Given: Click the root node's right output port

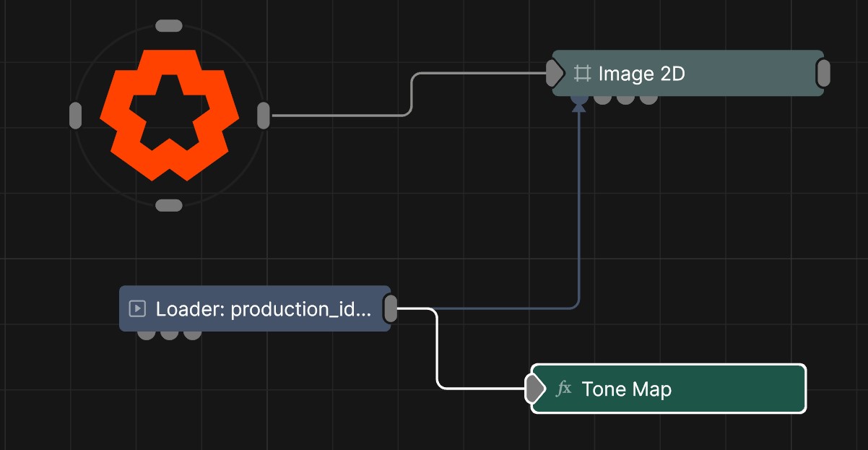Looking at the screenshot, I should [x=264, y=116].
